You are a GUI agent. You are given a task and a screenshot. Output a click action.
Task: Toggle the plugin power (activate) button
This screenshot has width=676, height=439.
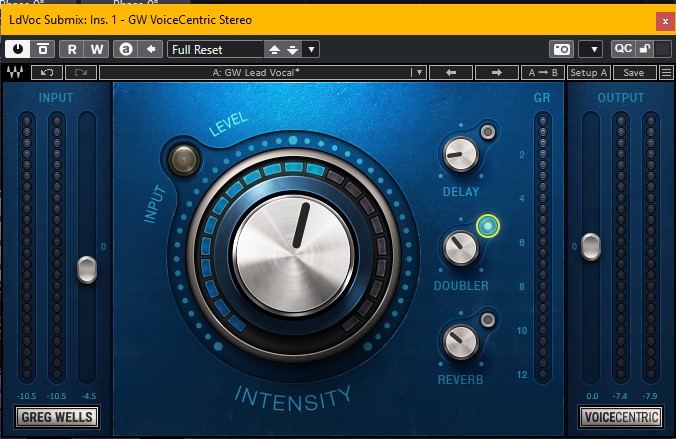coord(18,49)
